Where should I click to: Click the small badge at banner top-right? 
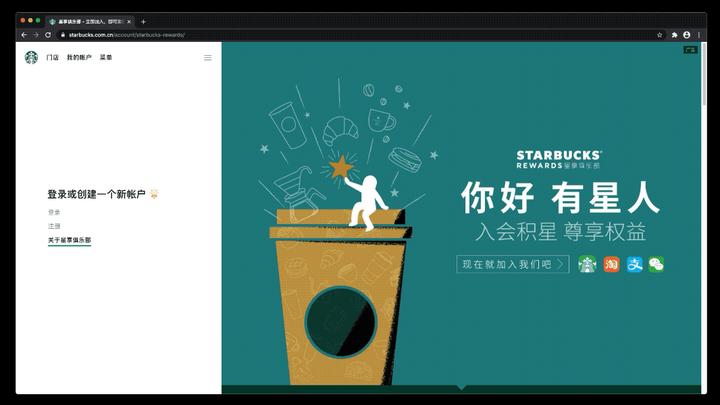pyautogui.click(x=690, y=50)
